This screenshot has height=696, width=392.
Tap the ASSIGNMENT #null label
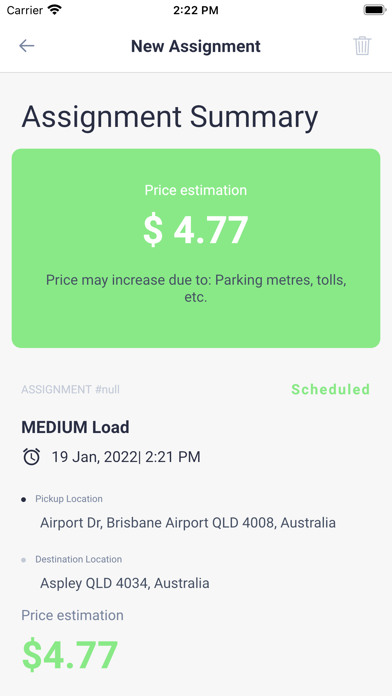[71, 390]
